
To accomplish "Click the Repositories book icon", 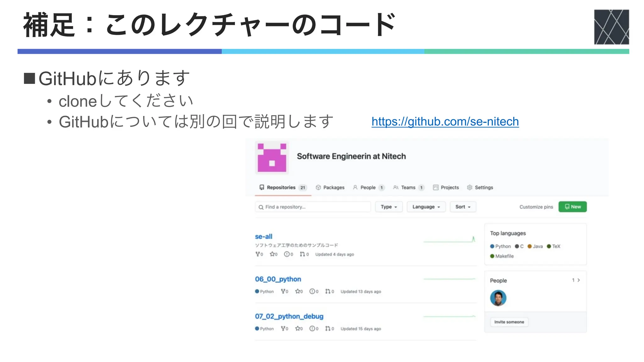I will coord(262,188).
